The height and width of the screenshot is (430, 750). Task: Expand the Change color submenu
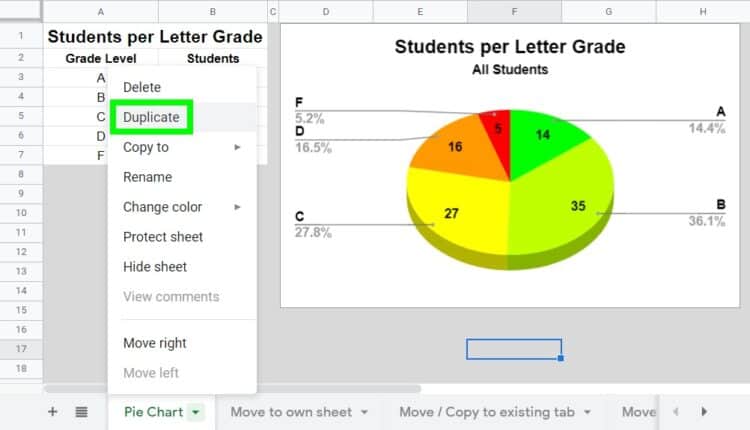tap(182, 207)
